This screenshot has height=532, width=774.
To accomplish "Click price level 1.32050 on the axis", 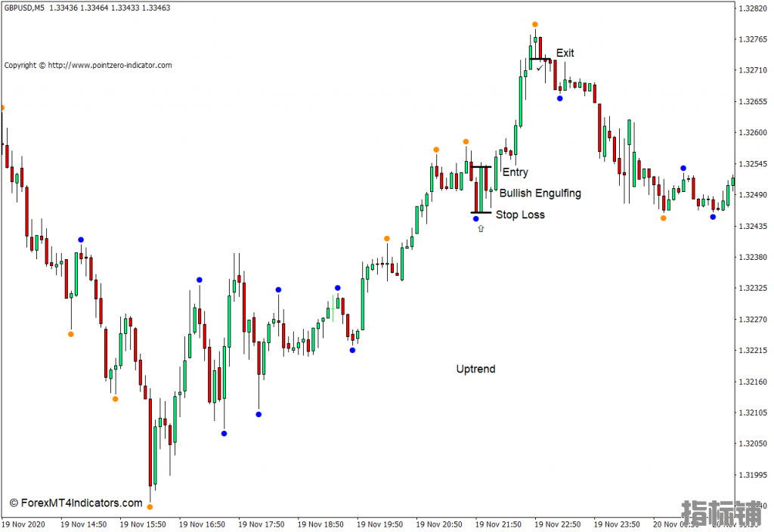I will click(x=753, y=444).
